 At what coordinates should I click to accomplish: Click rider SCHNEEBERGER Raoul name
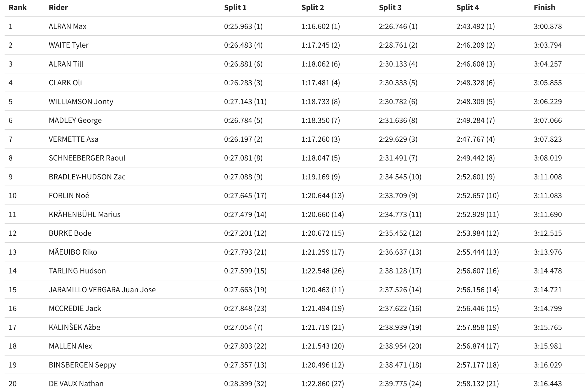point(87,158)
